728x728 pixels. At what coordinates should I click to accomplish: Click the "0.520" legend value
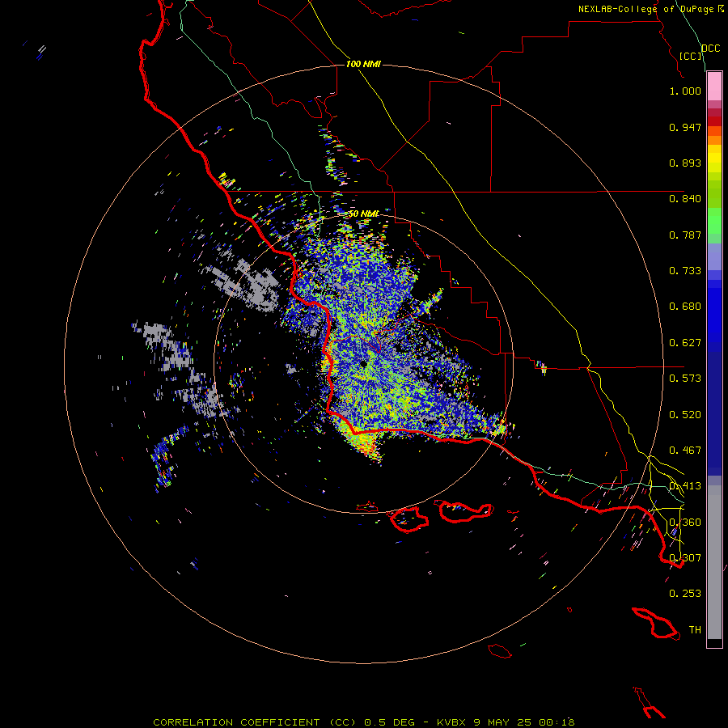coord(685,415)
